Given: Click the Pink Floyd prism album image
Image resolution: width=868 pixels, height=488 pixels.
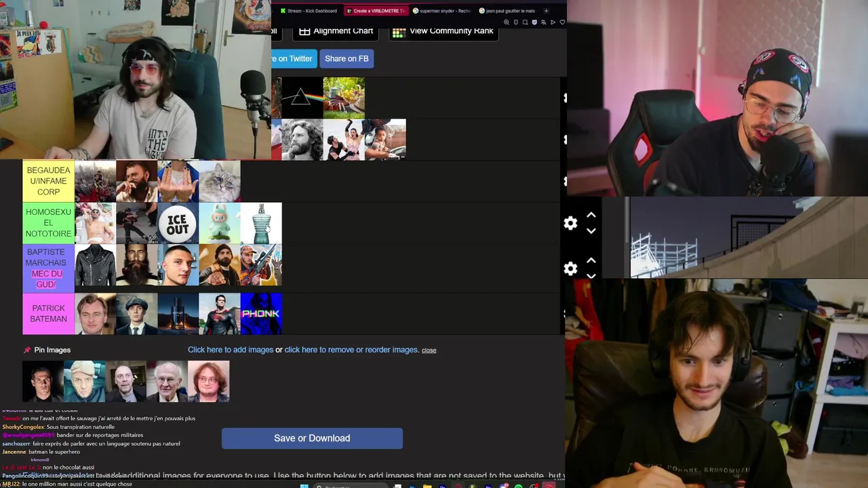Looking at the screenshot, I should 302,98.
